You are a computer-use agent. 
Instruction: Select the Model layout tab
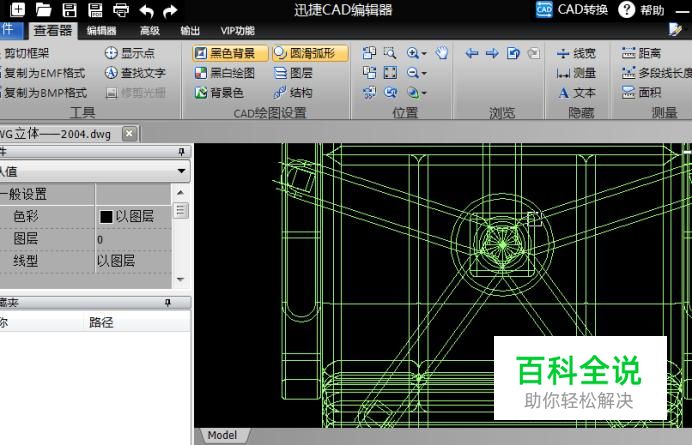[222, 435]
